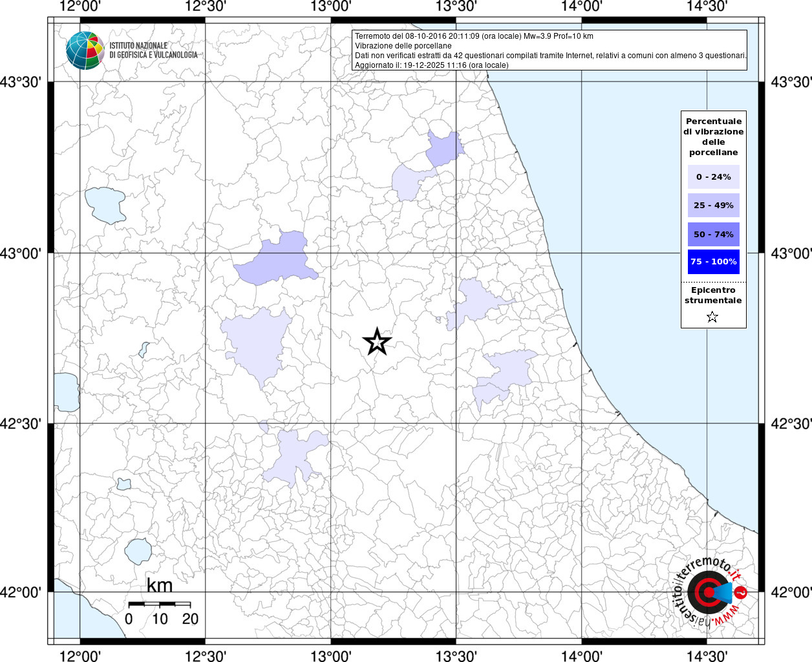Click the top axis label 13°30'
Image resolution: width=812 pixels, height=662 pixels.
pyautogui.click(x=456, y=6)
